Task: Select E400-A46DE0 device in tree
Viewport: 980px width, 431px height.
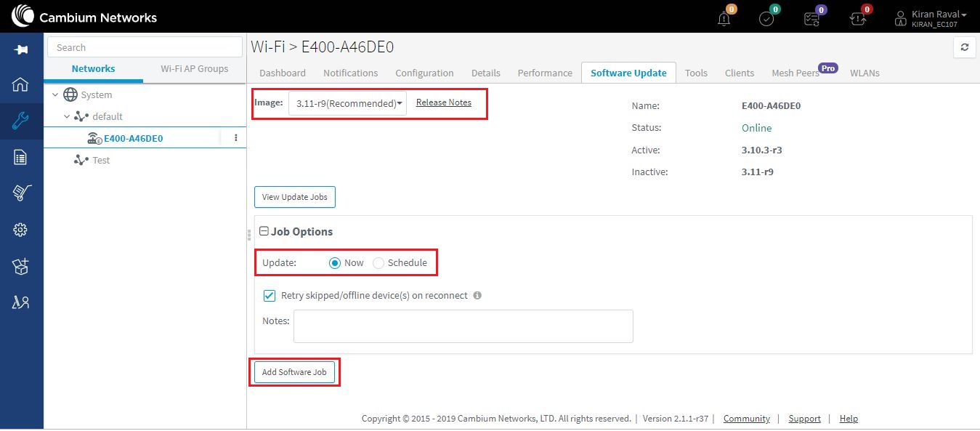Action: coord(133,138)
